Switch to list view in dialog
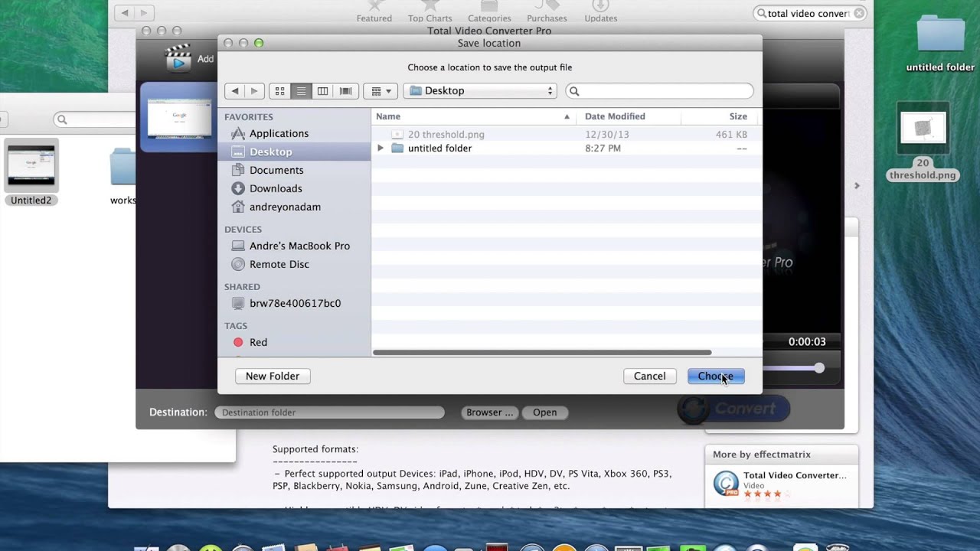 tap(301, 91)
